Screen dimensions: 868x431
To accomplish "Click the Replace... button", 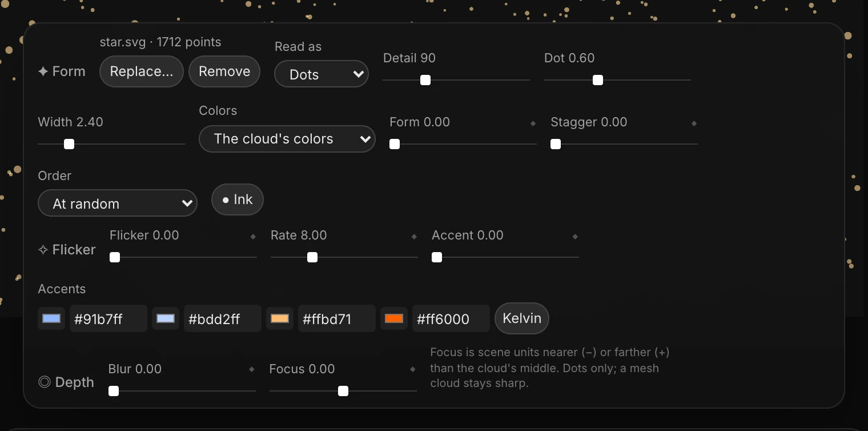I will point(142,71).
